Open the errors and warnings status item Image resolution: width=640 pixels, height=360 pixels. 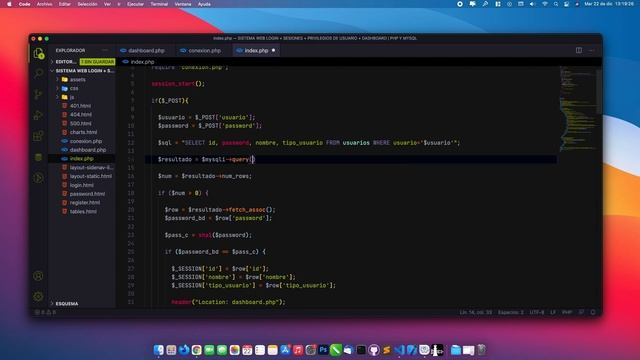[45, 312]
